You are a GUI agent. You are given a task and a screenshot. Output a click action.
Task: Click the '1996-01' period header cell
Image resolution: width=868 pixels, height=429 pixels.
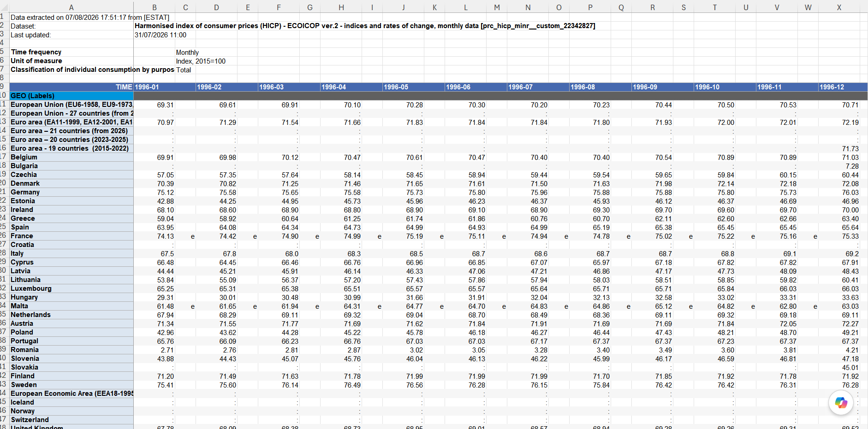click(x=155, y=87)
